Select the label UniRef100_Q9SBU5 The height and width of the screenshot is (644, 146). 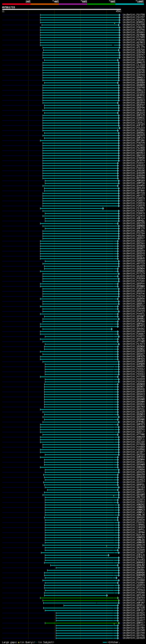coord(134,259)
